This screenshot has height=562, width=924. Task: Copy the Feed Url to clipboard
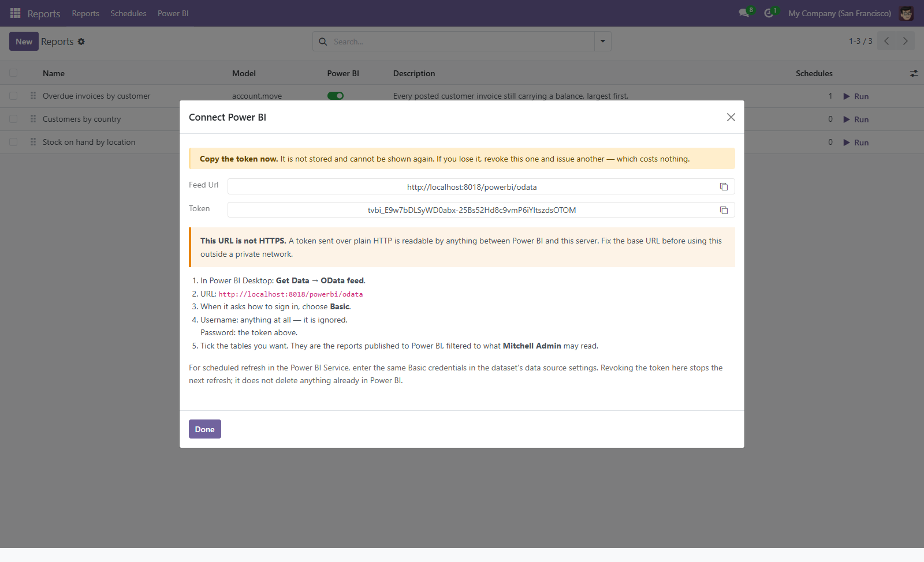point(724,186)
